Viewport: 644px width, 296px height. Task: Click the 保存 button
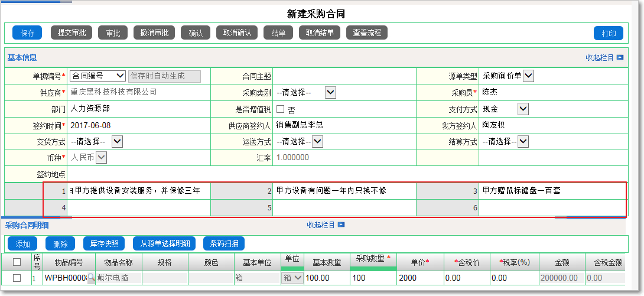[27, 33]
